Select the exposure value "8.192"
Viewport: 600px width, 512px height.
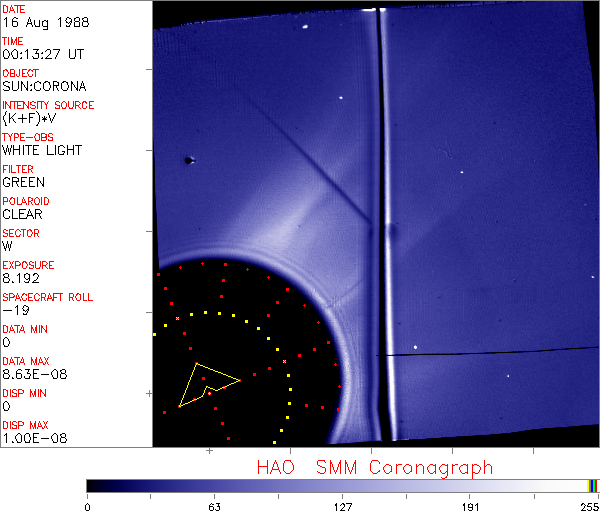[x=20, y=278]
